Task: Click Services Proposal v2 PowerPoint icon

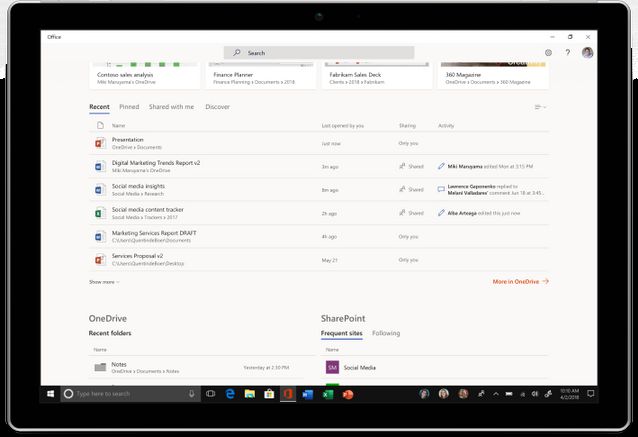Action: click(100, 260)
